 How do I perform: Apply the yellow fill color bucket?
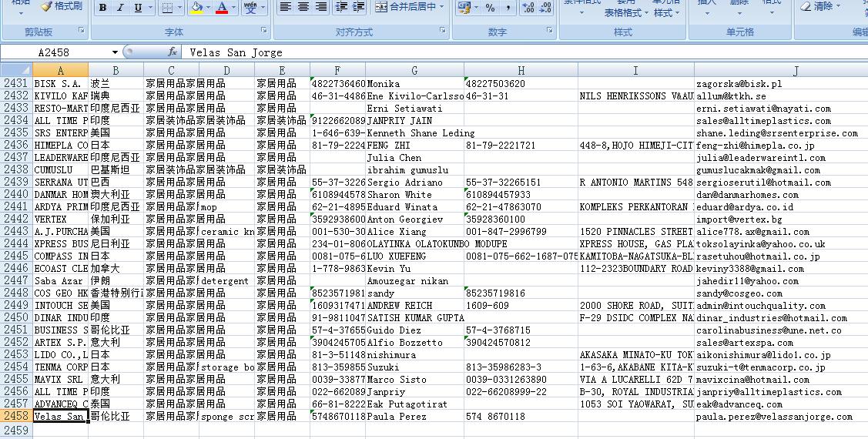(196, 7)
